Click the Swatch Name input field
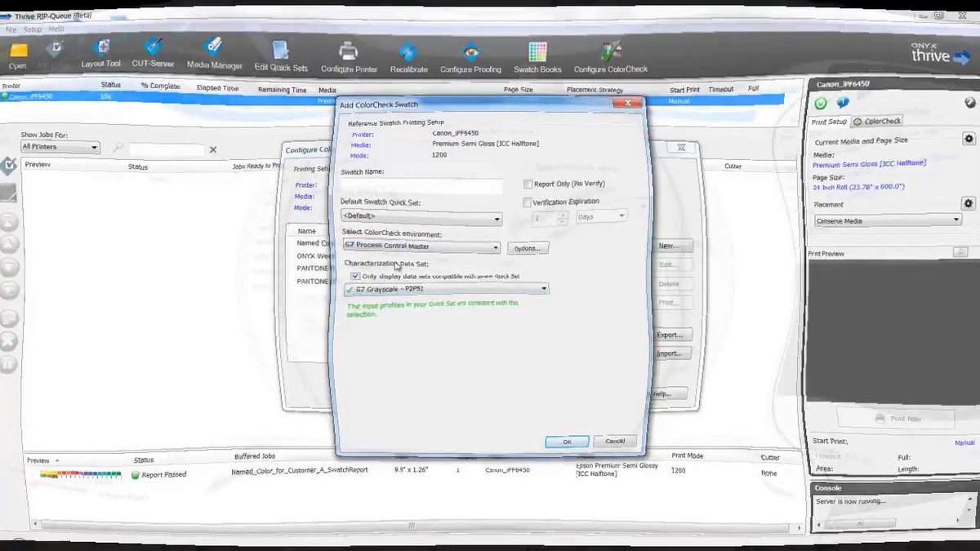The width and height of the screenshot is (980, 551). pyautogui.click(x=421, y=187)
